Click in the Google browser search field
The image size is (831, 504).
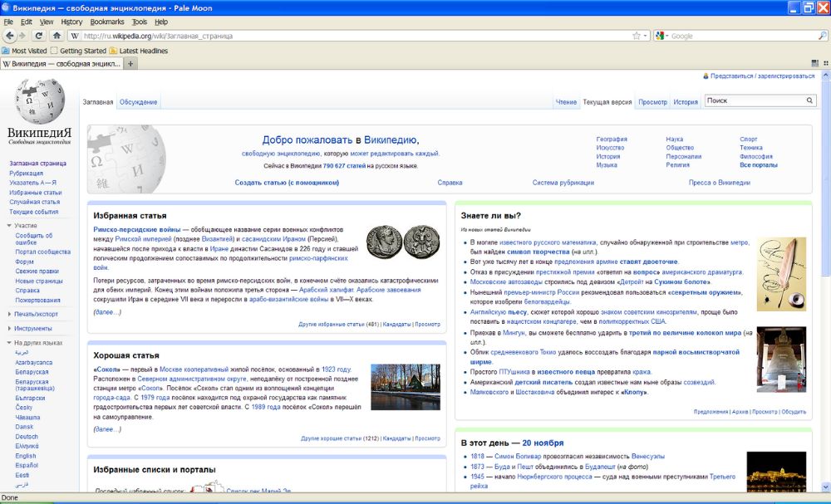tap(742, 36)
